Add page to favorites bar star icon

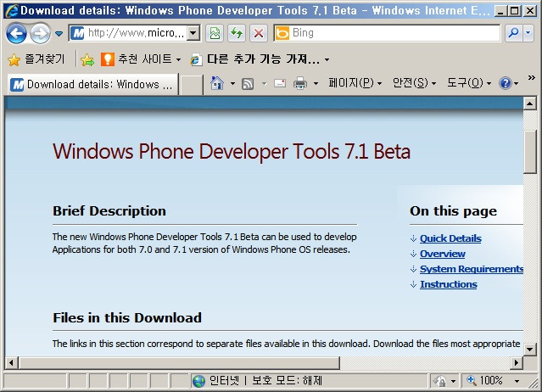(87, 59)
